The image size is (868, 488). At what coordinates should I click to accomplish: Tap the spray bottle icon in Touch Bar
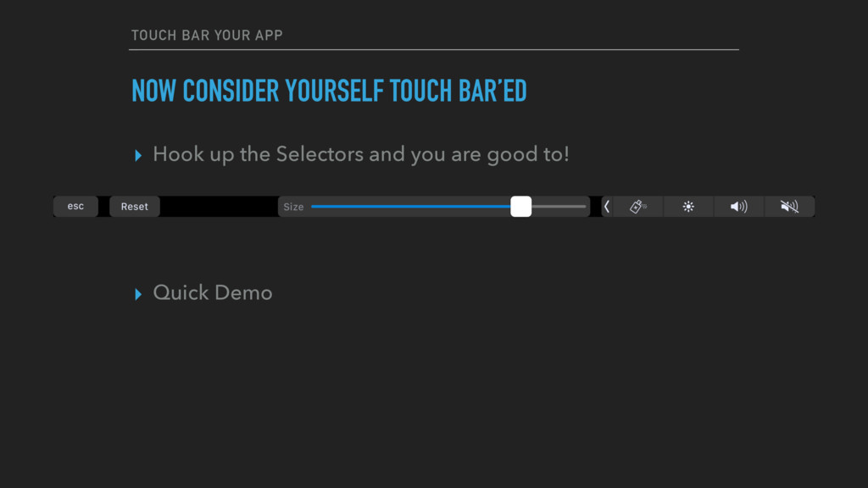[637, 207]
